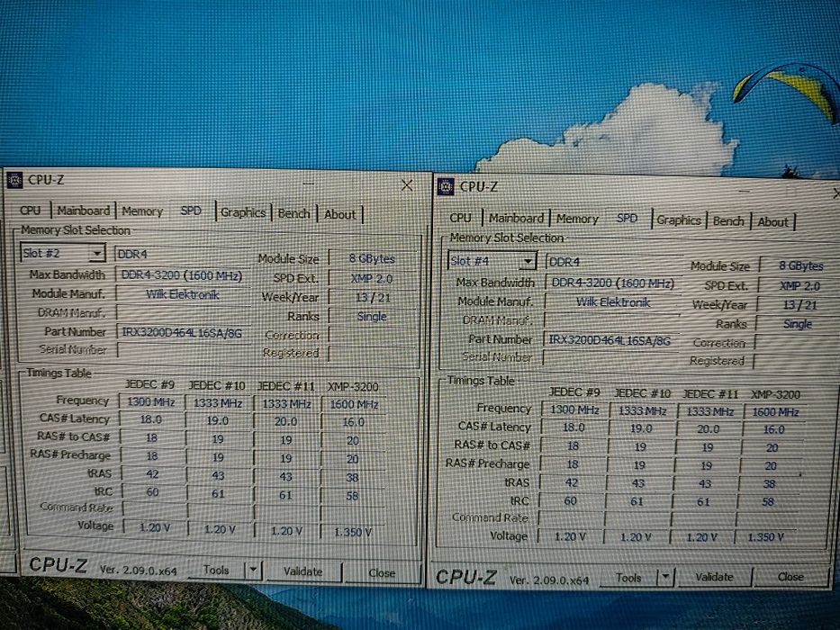Click XMP-3200 voltage 1.350 V in Slot #4 window
The width and height of the screenshot is (840, 630).
pos(765,536)
